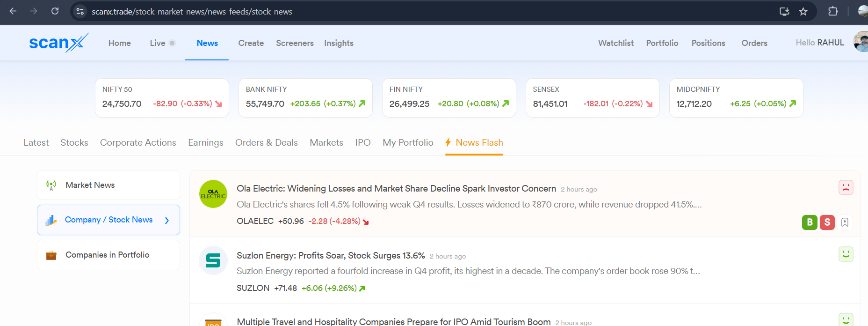The image size is (868, 326).
Task: Click the Ola Electric company logo
Action: click(x=213, y=194)
